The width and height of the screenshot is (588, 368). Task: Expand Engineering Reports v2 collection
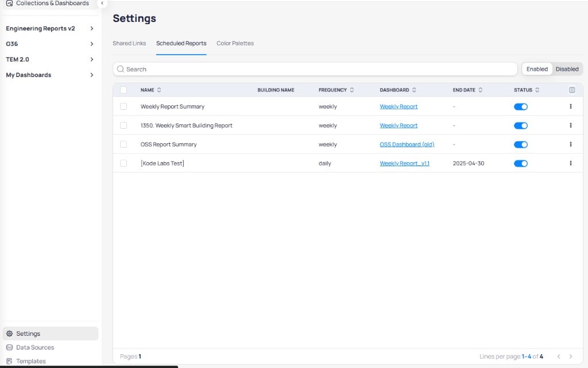click(91, 29)
